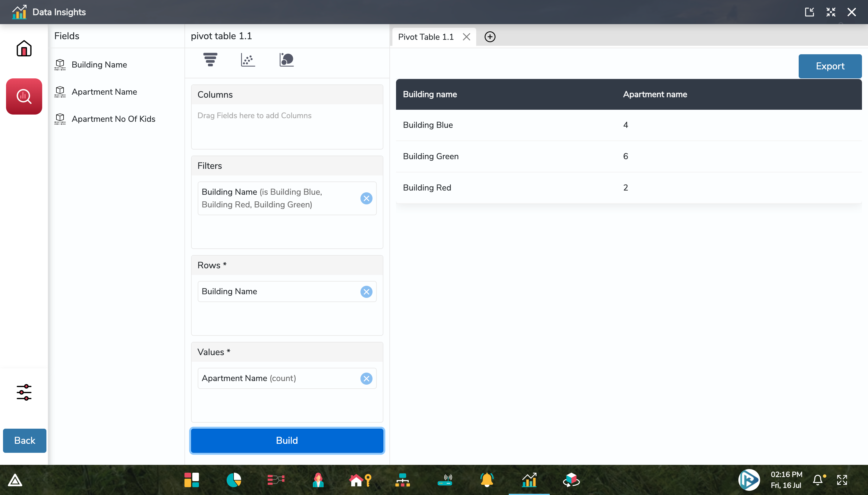This screenshot has width=868, height=495.
Task: Open the home icon in sidebar
Action: pyautogui.click(x=24, y=48)
